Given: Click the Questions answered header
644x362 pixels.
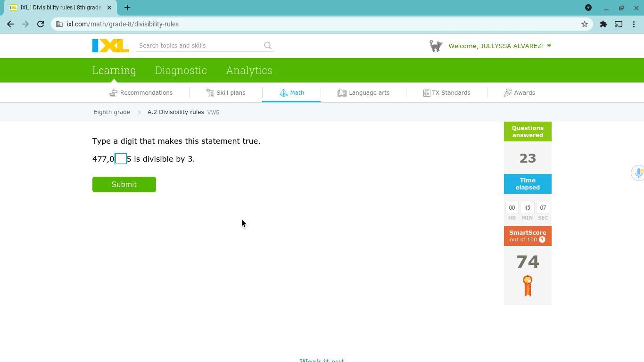Looking at the screenshot, I should pyautogui.click(x=528, y=132).
